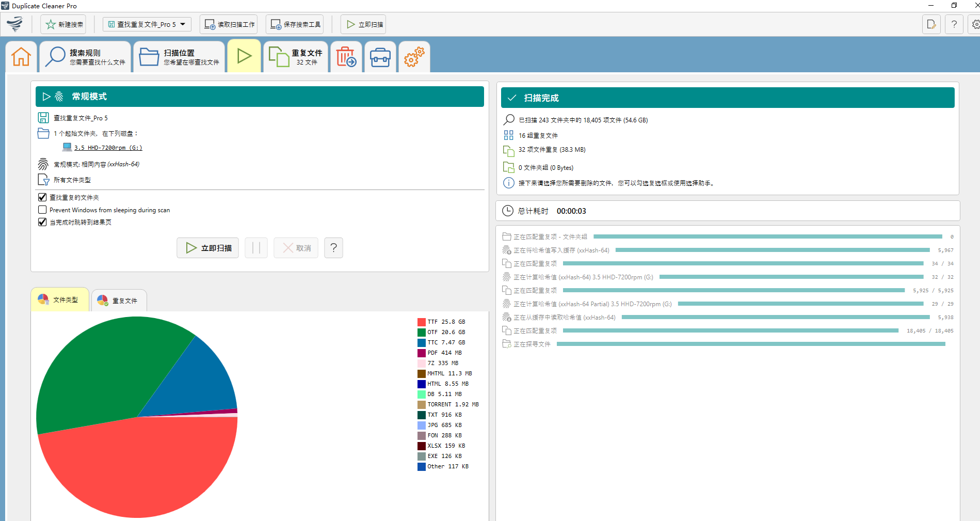Open the 扫描位置 scan location tab
Screen dimensions: 980x521
coord(179,57)
